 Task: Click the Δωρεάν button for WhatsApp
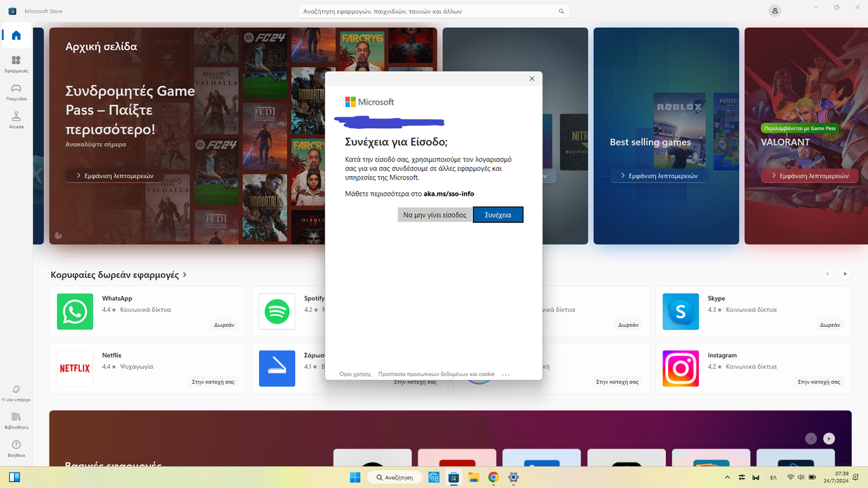(224, 325)
